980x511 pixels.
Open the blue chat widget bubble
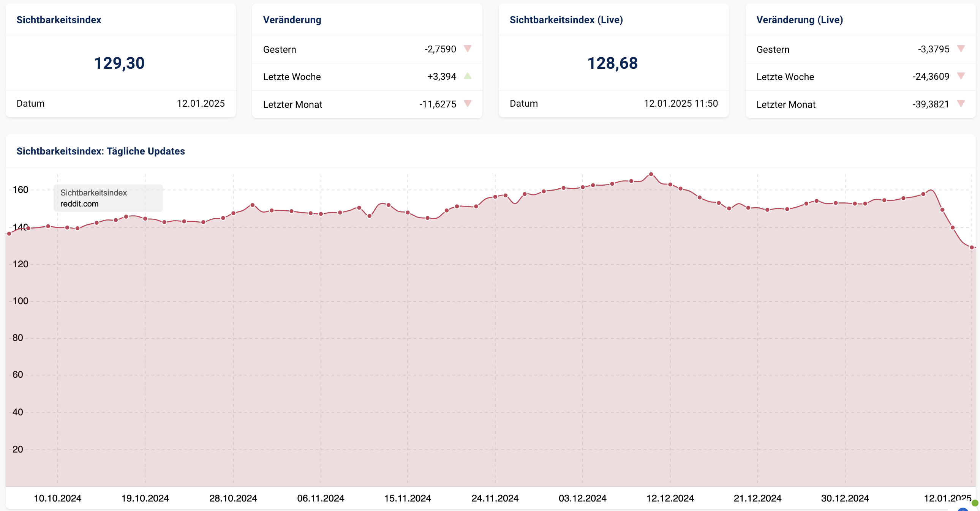pyautogui.click(x=963, y=509)
